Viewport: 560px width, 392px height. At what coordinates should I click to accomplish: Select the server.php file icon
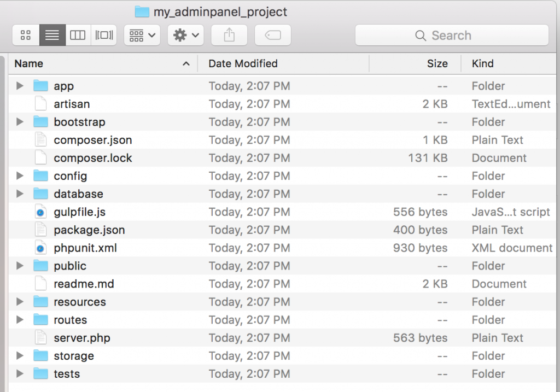40,338
